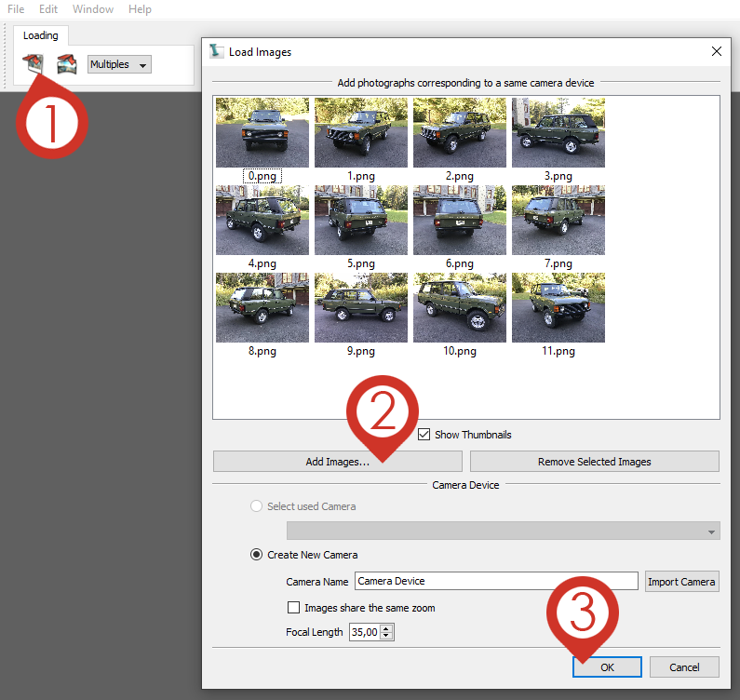This screenshot has width=740, height=700.
Task: Click the Cancel button
Action: [684, 667]
